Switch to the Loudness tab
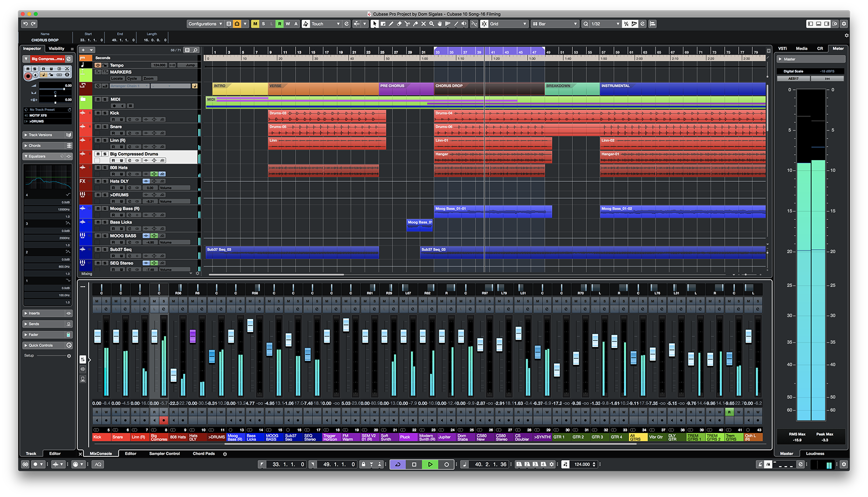 815,454
